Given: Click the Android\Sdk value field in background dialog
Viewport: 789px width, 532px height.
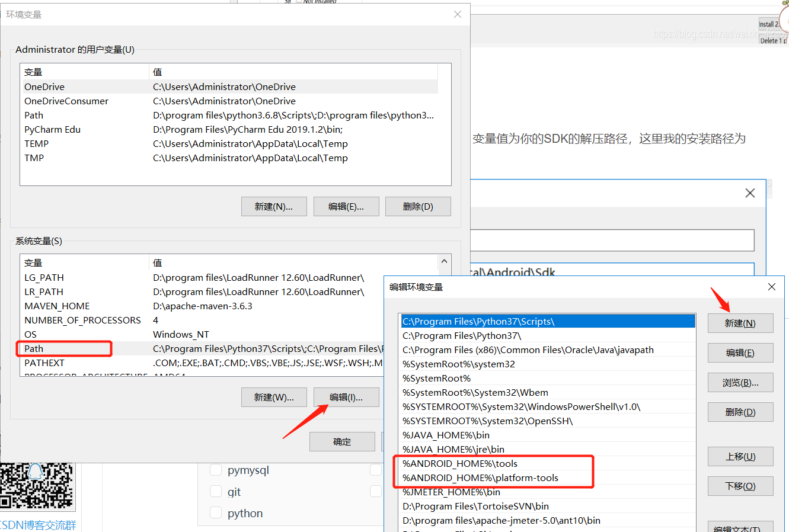Looking at the screenshot, I should (x=612, y=270).
